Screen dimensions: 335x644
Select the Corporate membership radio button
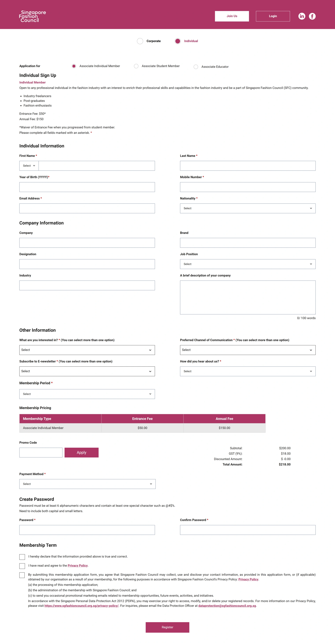coord(140,41)
